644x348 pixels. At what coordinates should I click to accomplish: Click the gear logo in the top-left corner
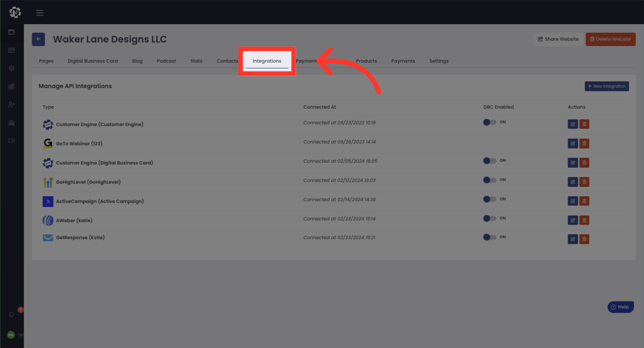point(15,13)
